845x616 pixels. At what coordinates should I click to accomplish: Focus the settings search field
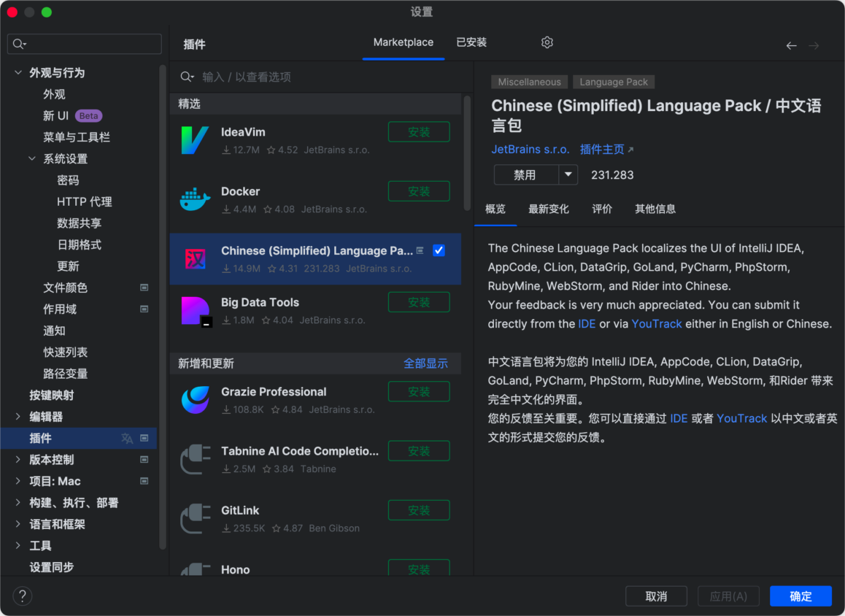(x=85, y=45)
